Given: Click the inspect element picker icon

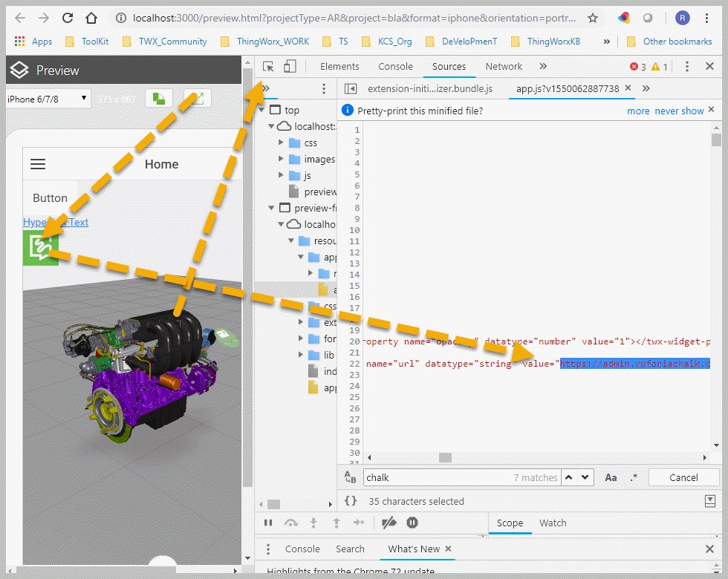Looking at the screenshot, I should [x=269, y=67].
